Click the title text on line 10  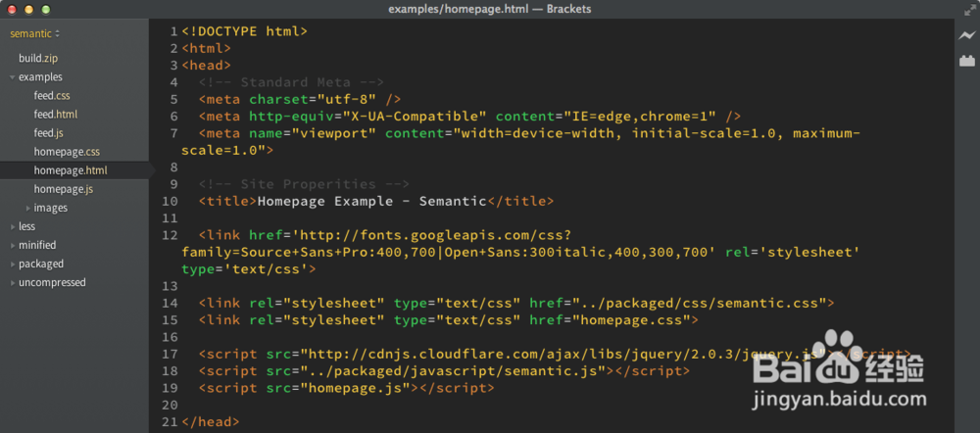tap(371, 202)
